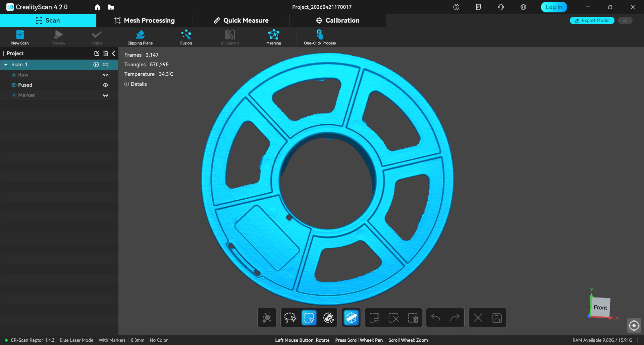
Task: Toggle visibility of the Marker layer
Action: coord(105,95)
